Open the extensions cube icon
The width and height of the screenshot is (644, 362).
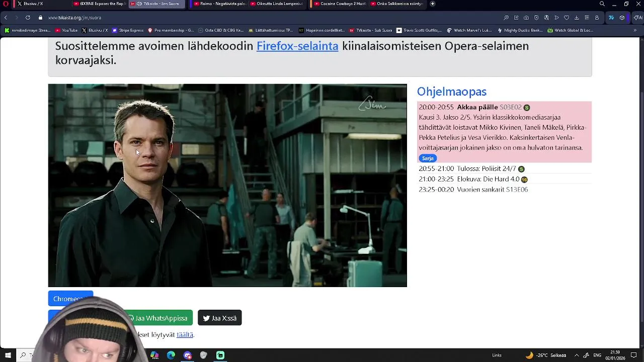point(622,18)
